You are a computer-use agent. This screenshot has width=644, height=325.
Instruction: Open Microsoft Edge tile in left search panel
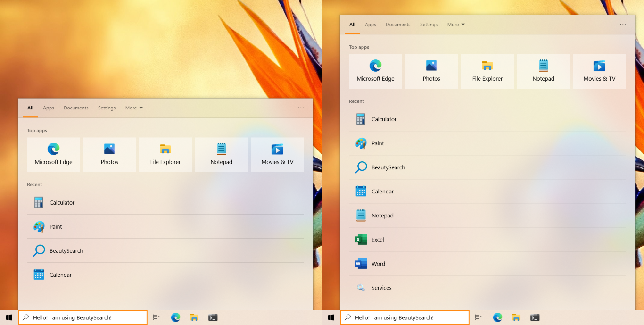click(53, 155)
